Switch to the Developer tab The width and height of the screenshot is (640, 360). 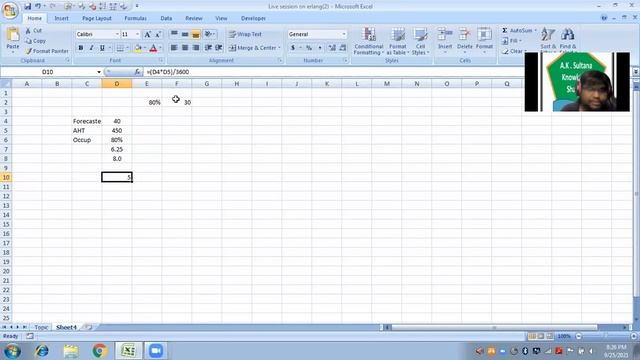pyautogui.click(x=253, y=18)
